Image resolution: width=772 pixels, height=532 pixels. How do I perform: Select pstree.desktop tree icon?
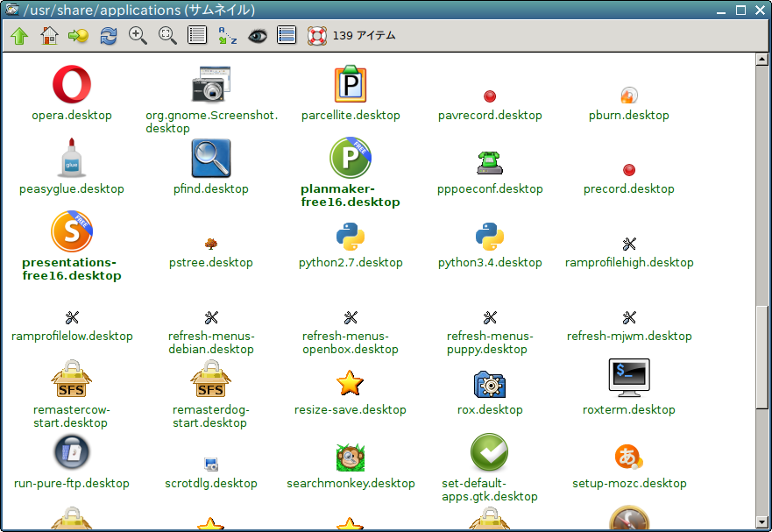click(x=211, y=244)
